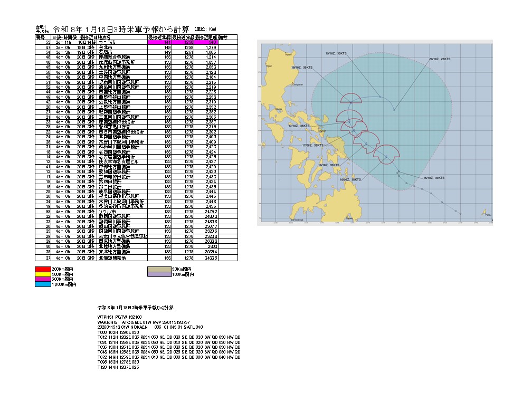
Task: Click the 地点名 column header
Action: 107,37
